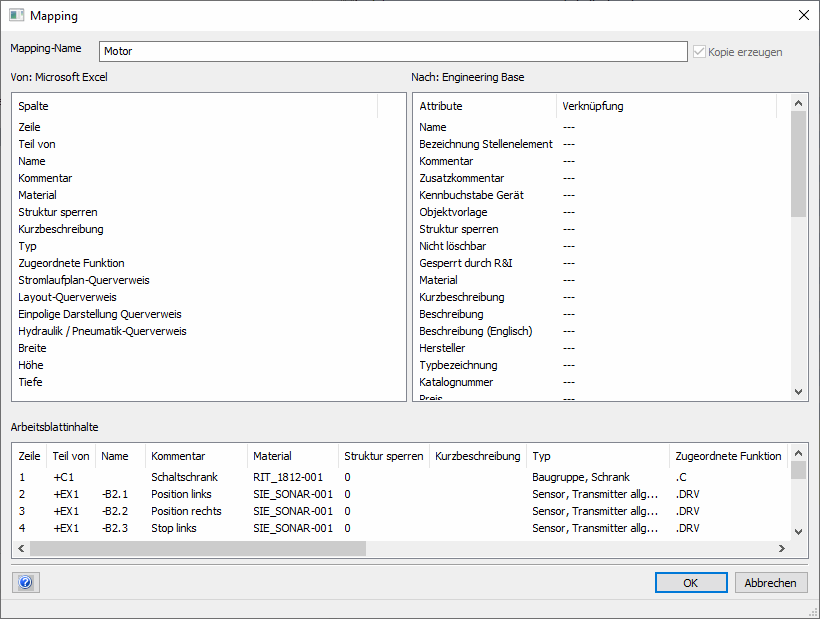Select the Stromlaufplan-Querverweis column entry
The width and height of the screenshot is (820, 619).
click(84, 280)
